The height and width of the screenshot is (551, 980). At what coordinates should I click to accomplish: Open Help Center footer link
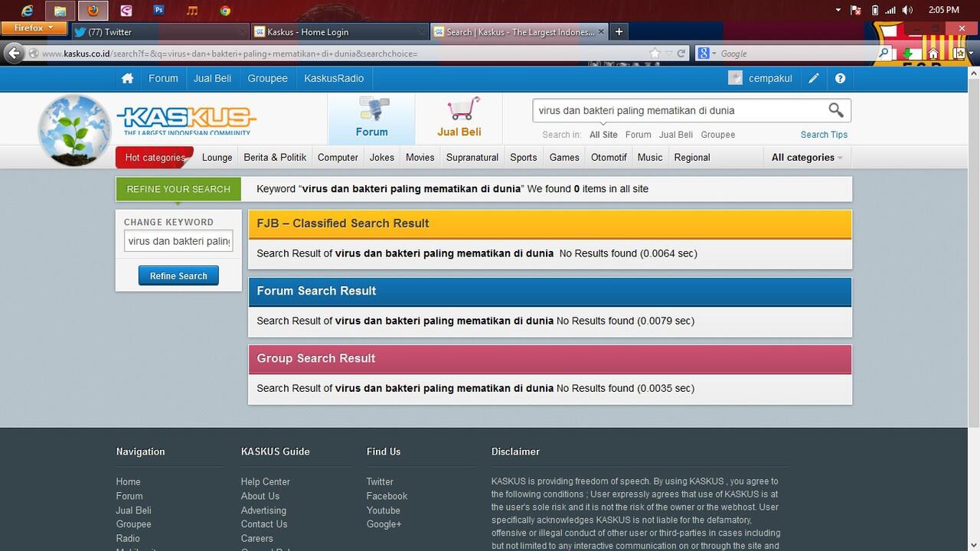point(265,481)
